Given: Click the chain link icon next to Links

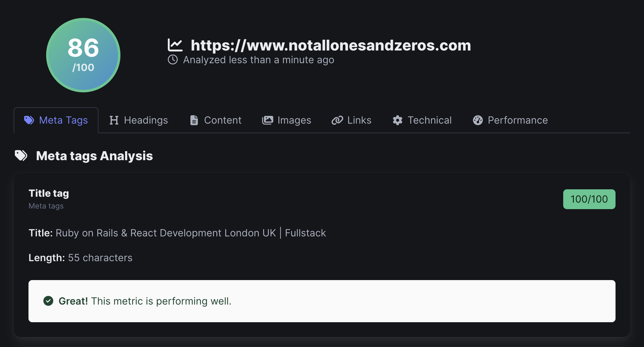Looking at the screenshot, I should click(x=337, y=120).
